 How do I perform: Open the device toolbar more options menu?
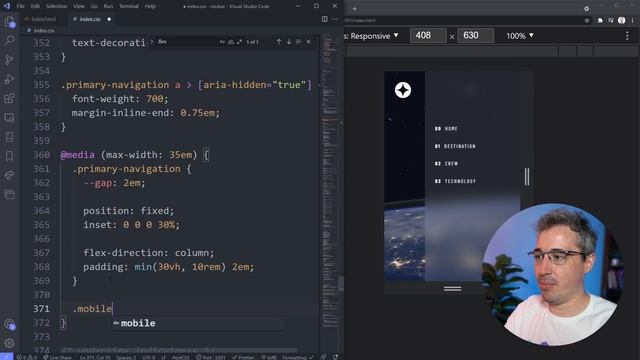(627, 36)
